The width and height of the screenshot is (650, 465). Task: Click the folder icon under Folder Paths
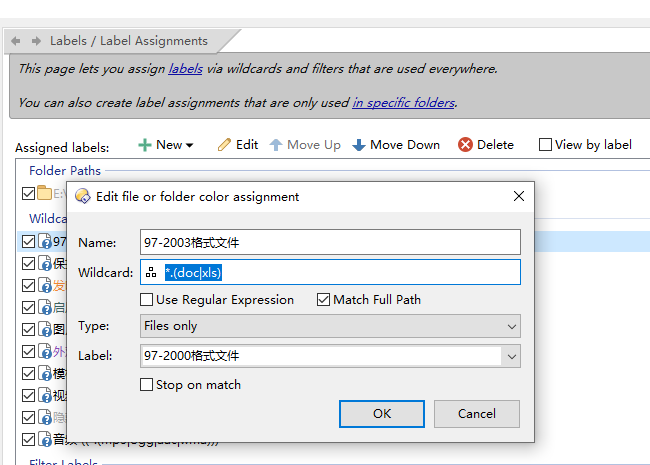click(x=45, y=193)
